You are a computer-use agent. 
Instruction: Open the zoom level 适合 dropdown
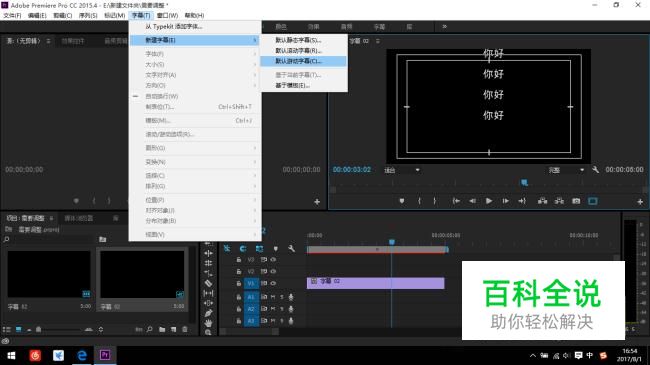point(402,170)
